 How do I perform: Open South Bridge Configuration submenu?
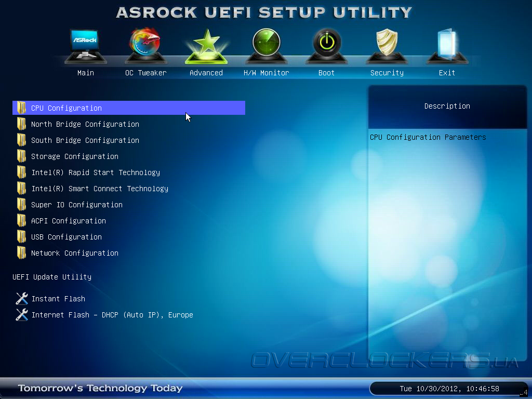point(85,140)
